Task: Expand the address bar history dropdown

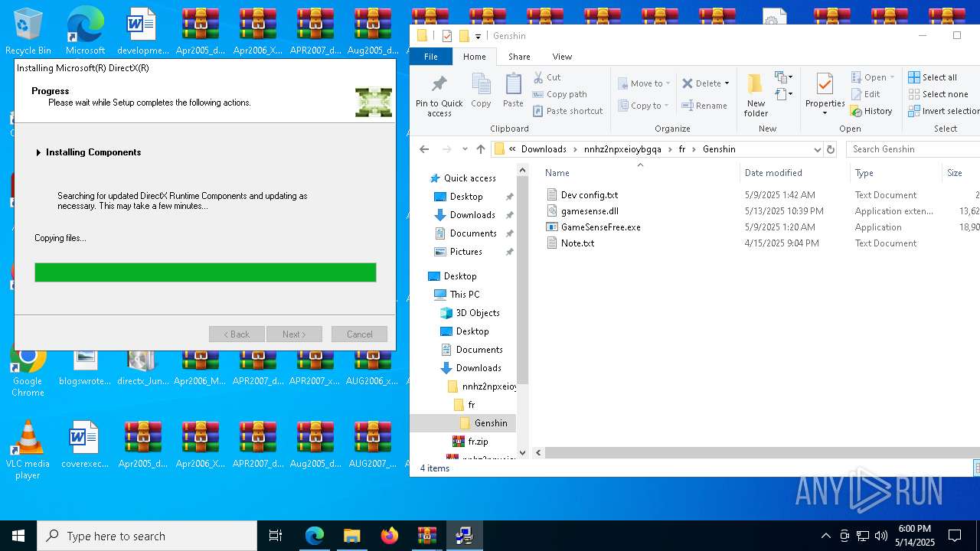Action: coord(817,149)
